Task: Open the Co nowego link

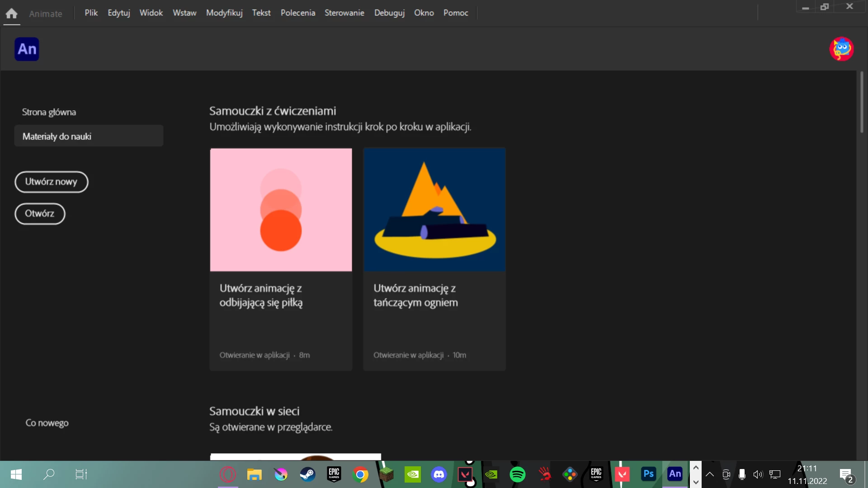Action: (x=47, y=423)
